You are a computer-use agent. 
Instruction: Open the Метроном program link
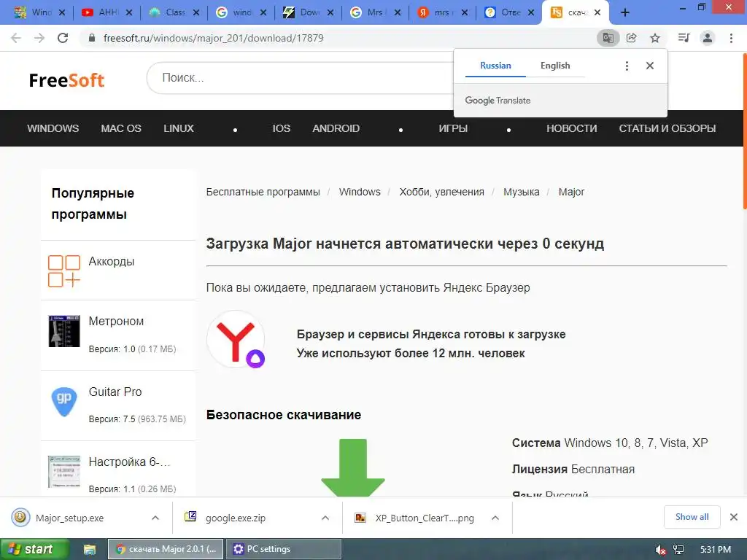116,322
